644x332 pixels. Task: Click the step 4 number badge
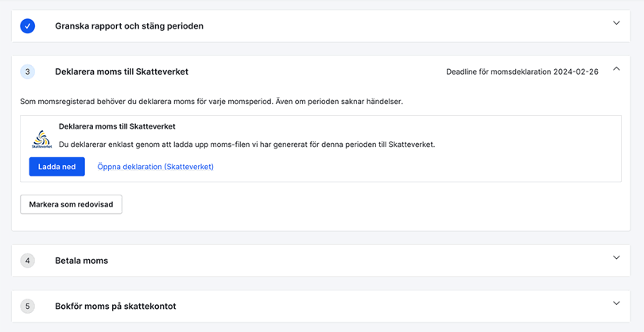[28, 261]
